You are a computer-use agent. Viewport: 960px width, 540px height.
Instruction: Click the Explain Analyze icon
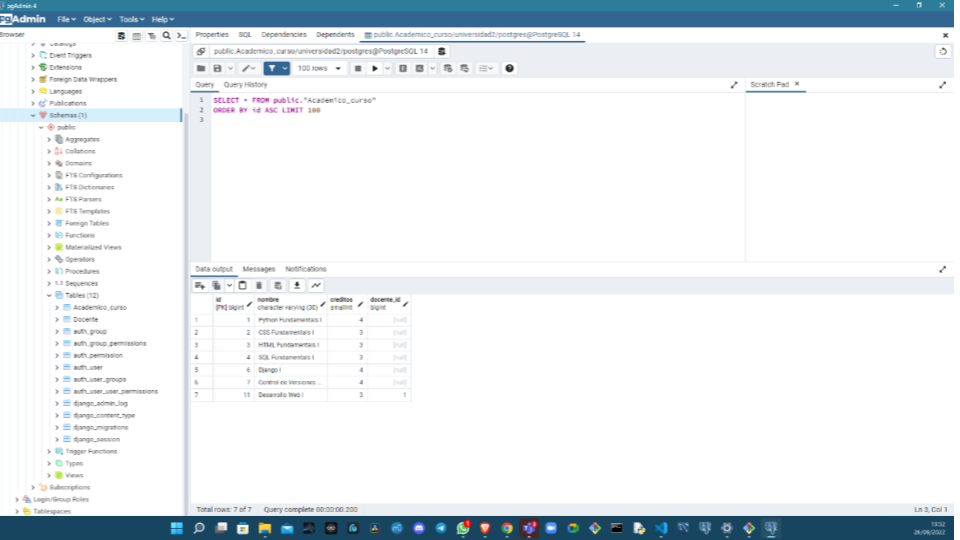(x=419, y=69)
